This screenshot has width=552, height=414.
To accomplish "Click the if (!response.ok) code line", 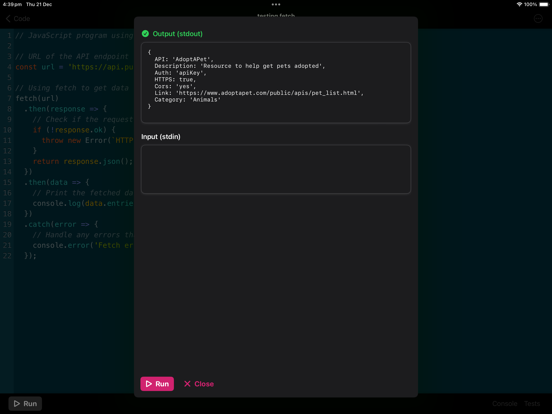I will tap(74, 130).
